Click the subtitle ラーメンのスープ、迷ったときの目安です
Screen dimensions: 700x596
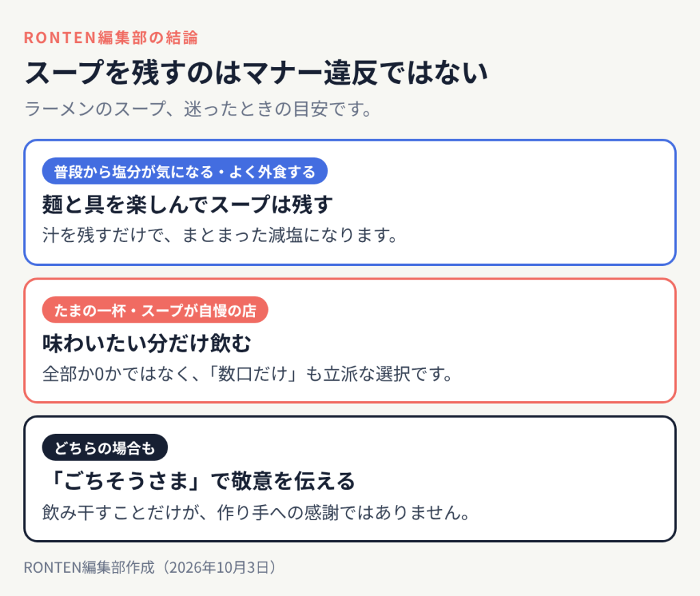click(198, 109)
